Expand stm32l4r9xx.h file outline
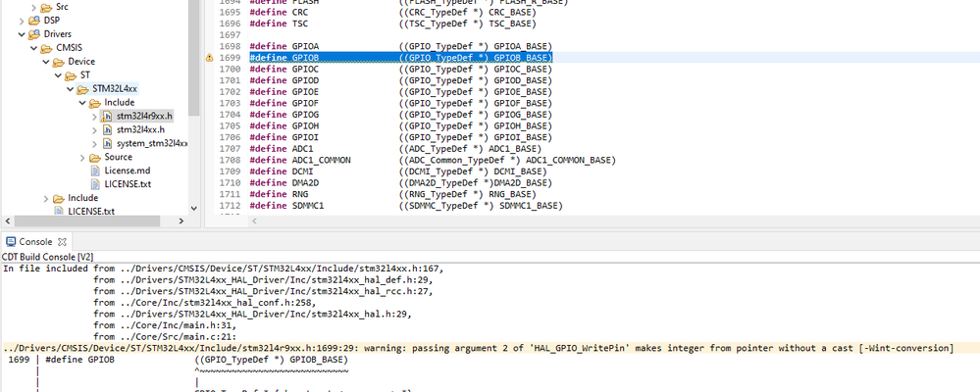The width and height of the screenshot is (980, 392). [94, 116]
